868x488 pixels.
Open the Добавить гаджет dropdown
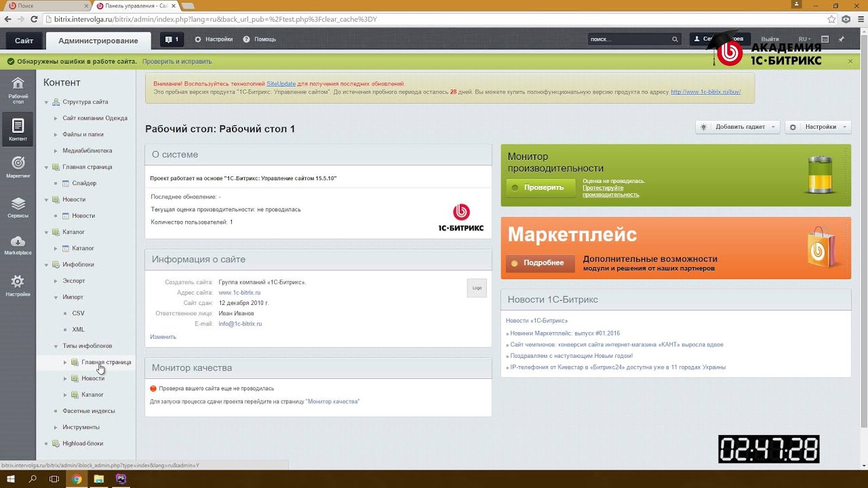click(x=737, y=127)
